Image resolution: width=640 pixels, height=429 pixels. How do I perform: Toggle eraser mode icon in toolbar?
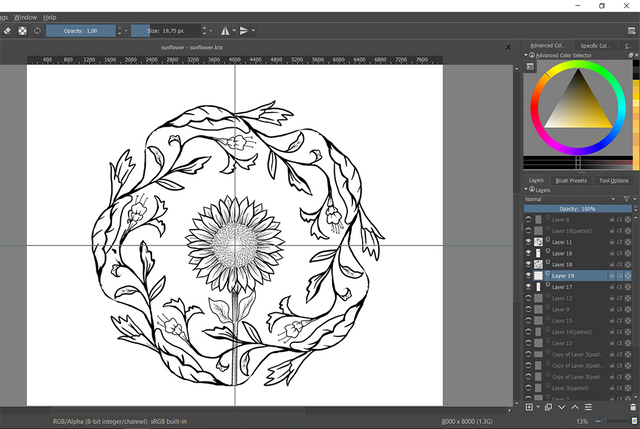click(x=6, y=30)
